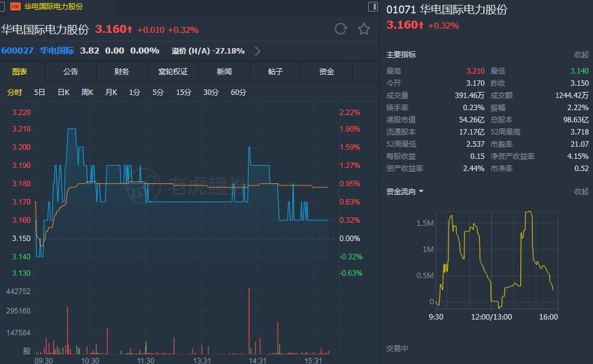593x364 pixels.
Task: Click the 14:31 time axis label
Action: click(x=258, y=360)
